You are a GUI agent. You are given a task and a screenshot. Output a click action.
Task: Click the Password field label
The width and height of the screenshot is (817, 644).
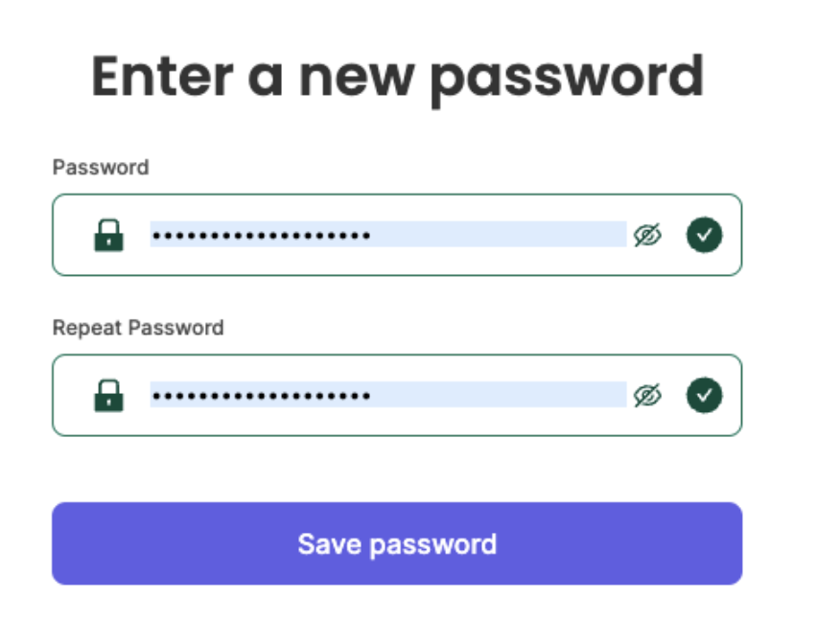pos(101,168)
